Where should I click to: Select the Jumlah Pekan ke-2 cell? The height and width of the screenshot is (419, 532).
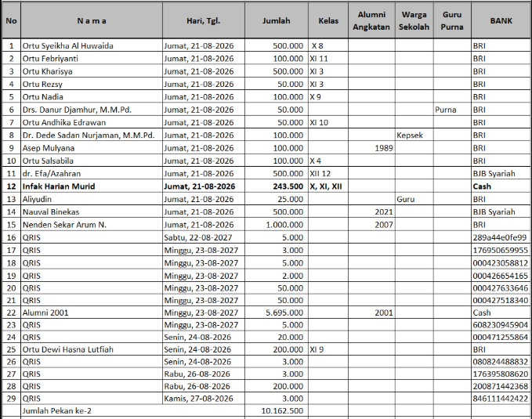coord(132,411)
